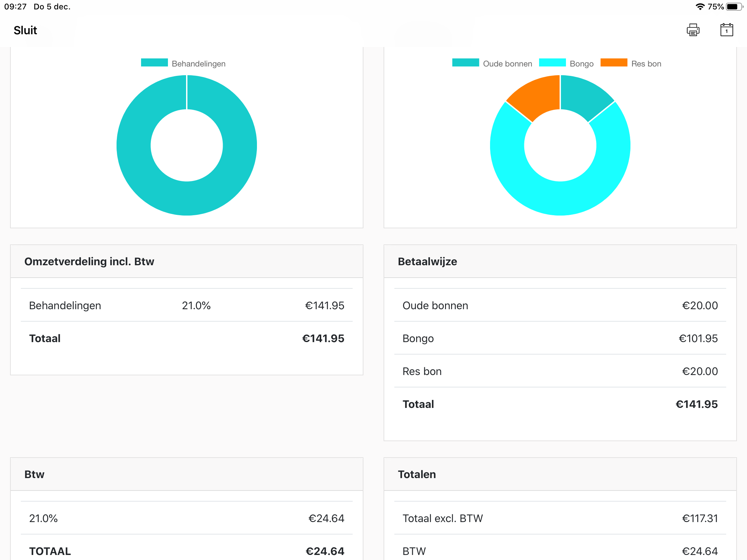This screenshot has width=747, height=560.
Task: Click the orange Res bon legend swatch
Action: (613, 63)
